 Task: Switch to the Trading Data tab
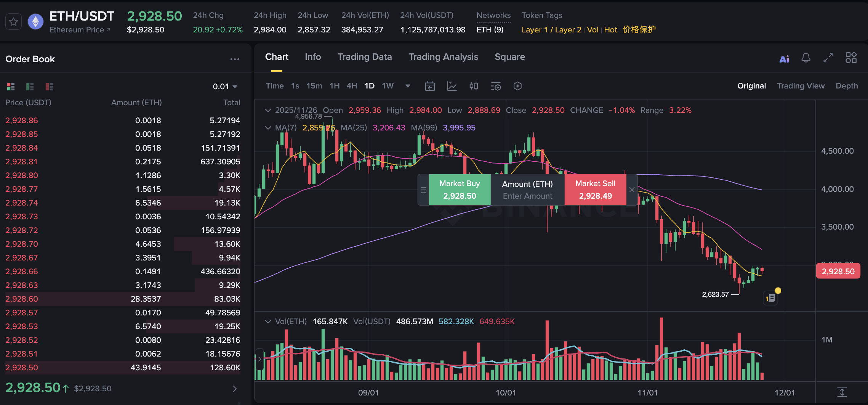click(x=365, y=57)
